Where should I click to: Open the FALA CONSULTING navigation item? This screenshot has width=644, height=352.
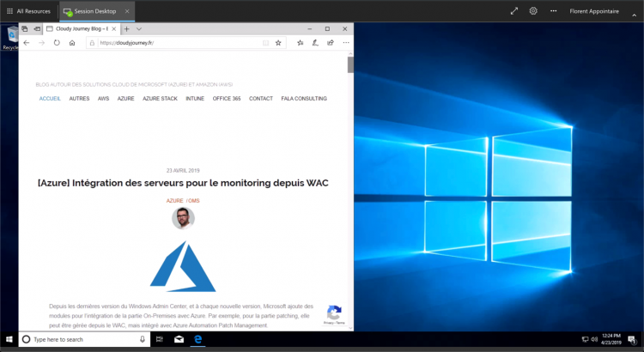click(x=304, y=99)
